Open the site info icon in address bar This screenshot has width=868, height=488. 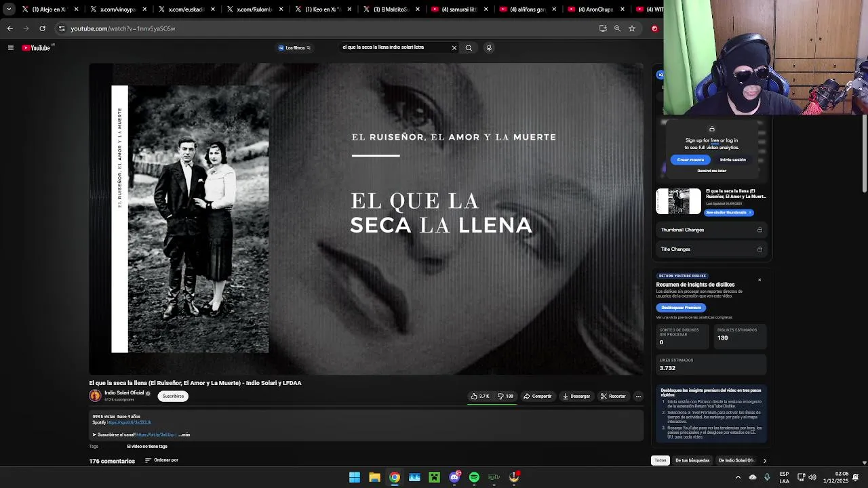click(x=62, y=28)
